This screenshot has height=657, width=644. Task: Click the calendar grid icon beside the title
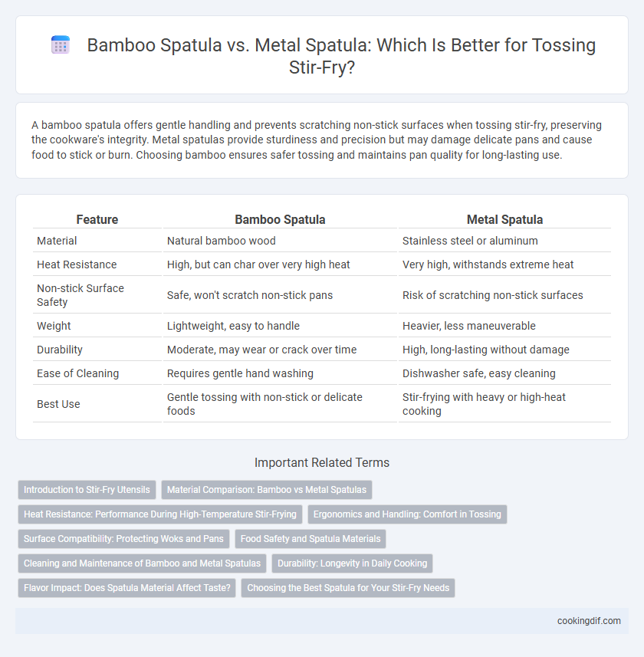pos(61,44)
